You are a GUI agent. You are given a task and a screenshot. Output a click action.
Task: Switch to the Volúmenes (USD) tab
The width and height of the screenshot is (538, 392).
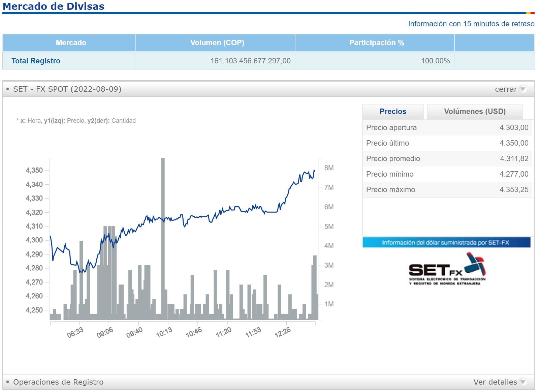474,112
